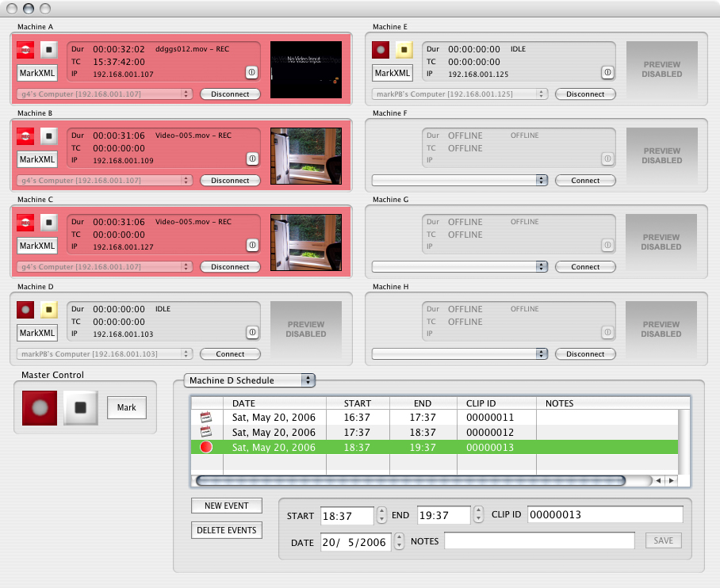Increment the START time with its stepper arrow
This screenshot has width=720, height=588.
(381, 511)
